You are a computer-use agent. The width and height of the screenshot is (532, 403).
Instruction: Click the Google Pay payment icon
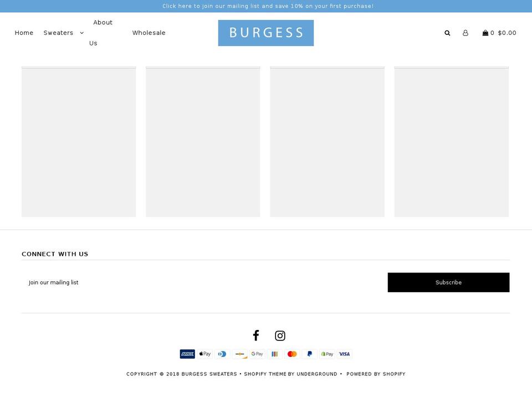coord(257,354)
